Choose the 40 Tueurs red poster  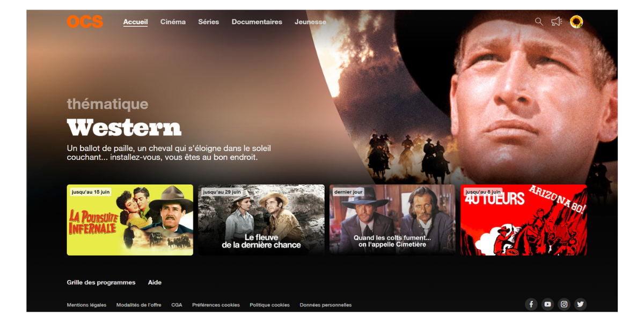click(x=523, y=220)
